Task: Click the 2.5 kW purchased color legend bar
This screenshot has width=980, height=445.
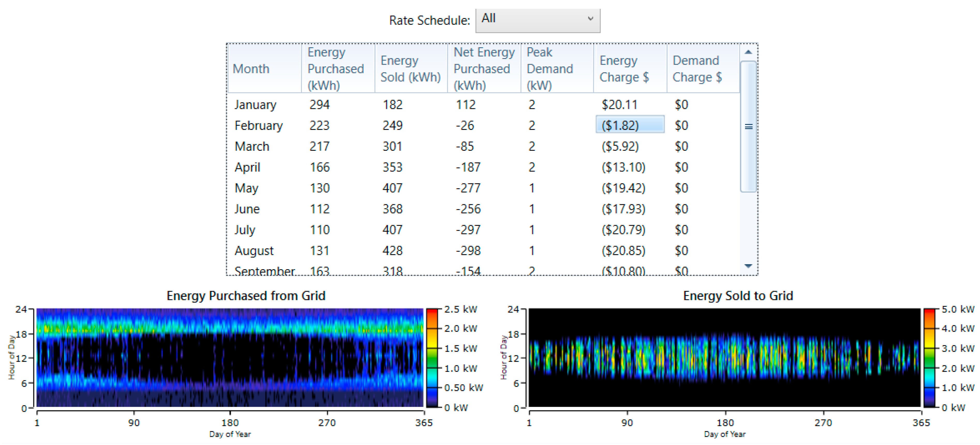Action: tap(432, 358)
